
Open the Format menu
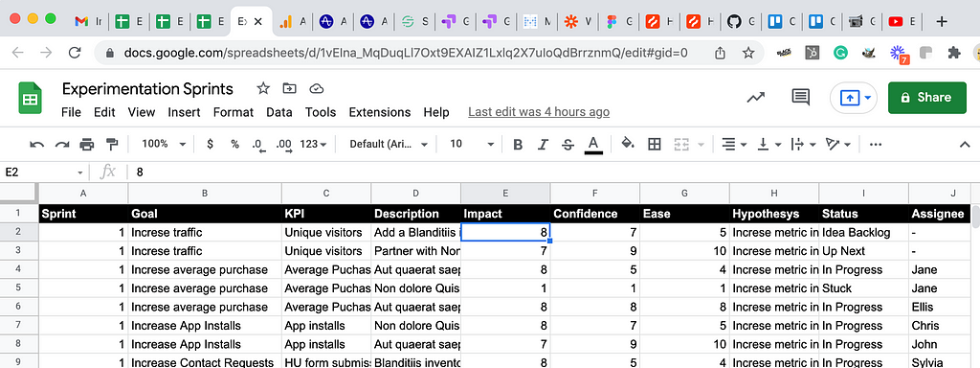[234, 113]
